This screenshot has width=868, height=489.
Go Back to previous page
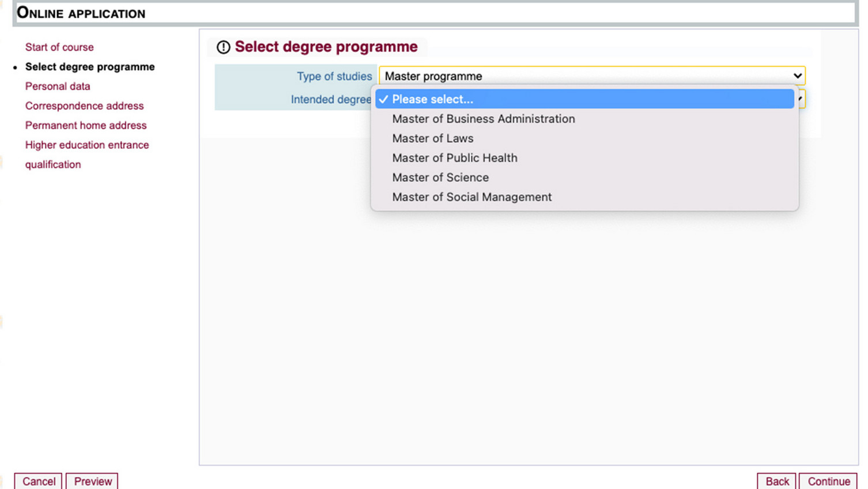776,482
